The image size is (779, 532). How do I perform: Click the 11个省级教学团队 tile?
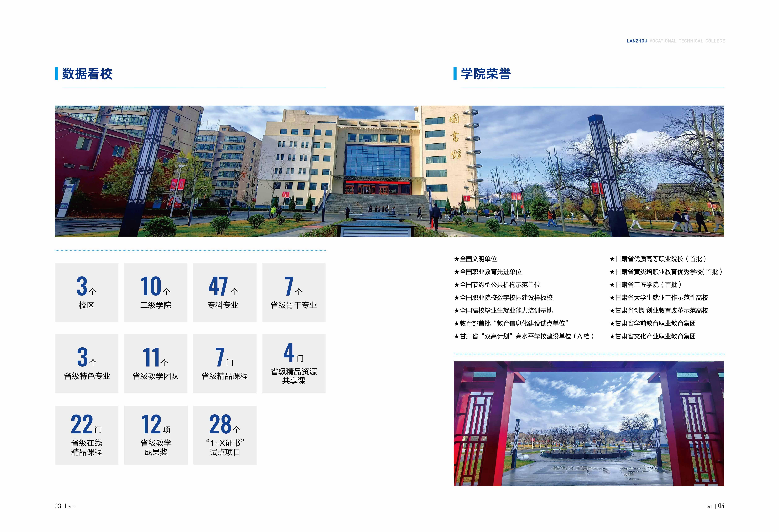(x=156, y=363)
